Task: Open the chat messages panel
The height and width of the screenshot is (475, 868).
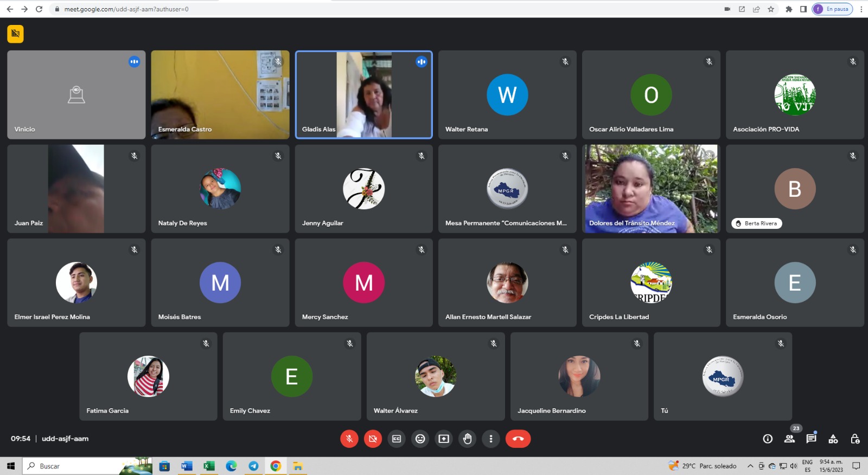Action: pos(811,439)
